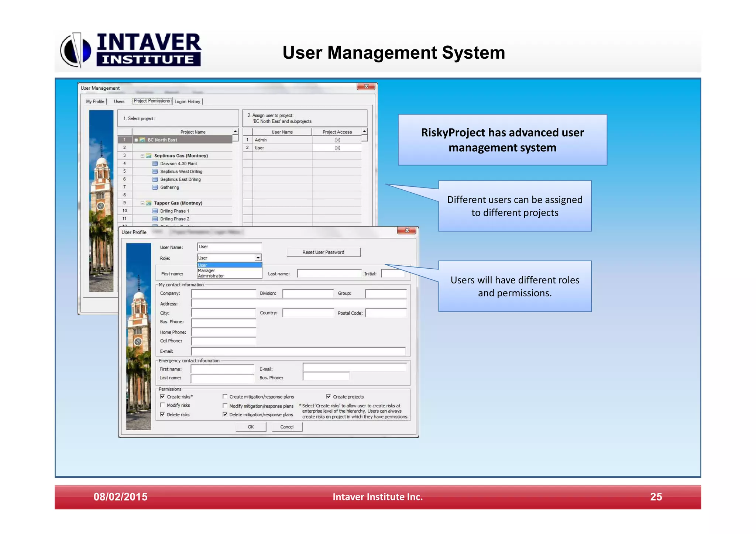The image size is (756, 534).
Task: Click the User Name input field
Action: click(x=230, y=247)
